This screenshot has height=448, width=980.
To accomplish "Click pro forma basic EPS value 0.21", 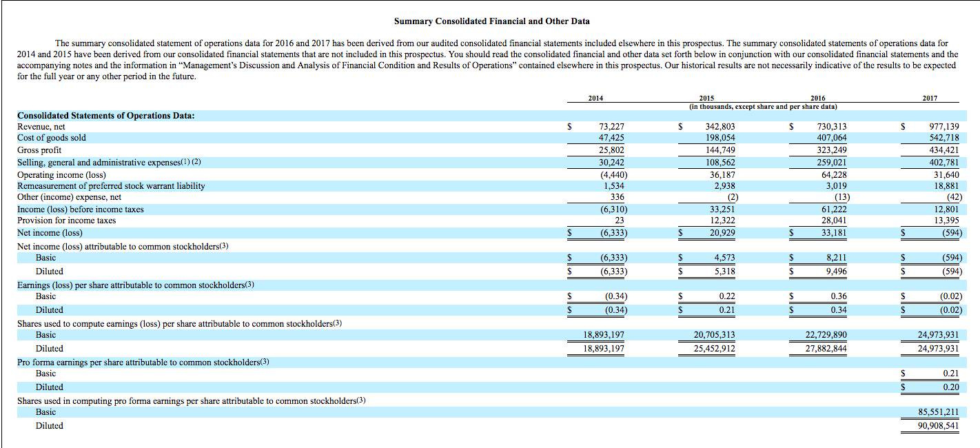I will 951,374.
